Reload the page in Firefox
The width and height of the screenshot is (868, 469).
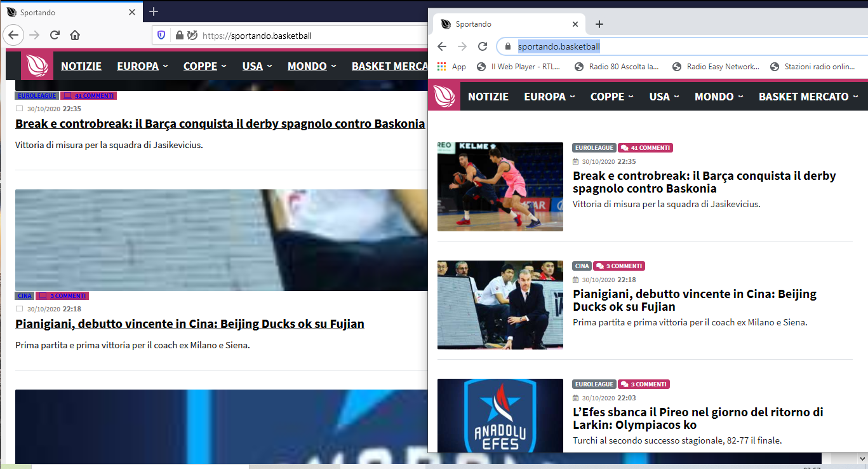[55, 35]
